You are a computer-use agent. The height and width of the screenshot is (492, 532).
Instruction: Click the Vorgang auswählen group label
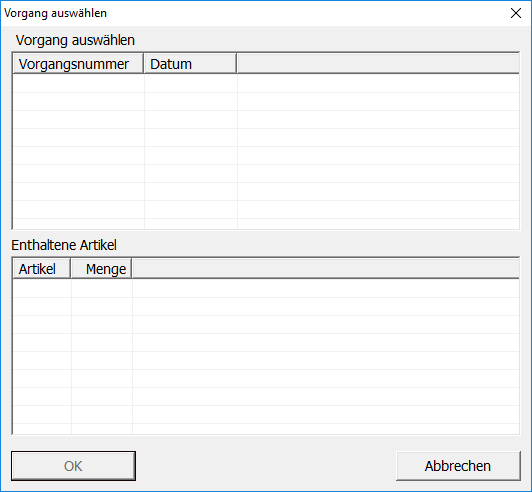click(x=75, y=40)
